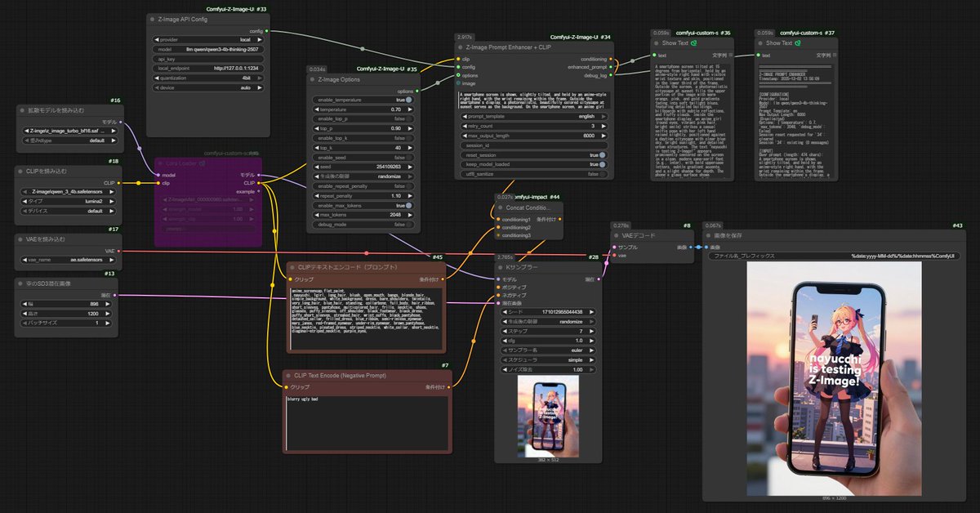Click the options output socket on Z-Image Options
980x513 pixels.
tap(417, 91)
